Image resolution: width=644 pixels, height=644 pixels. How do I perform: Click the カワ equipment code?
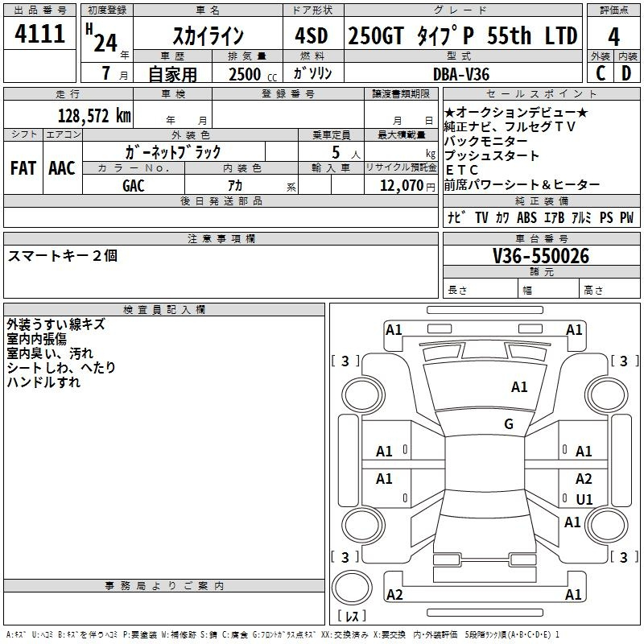pyautogui.click(x=502, y=217)
